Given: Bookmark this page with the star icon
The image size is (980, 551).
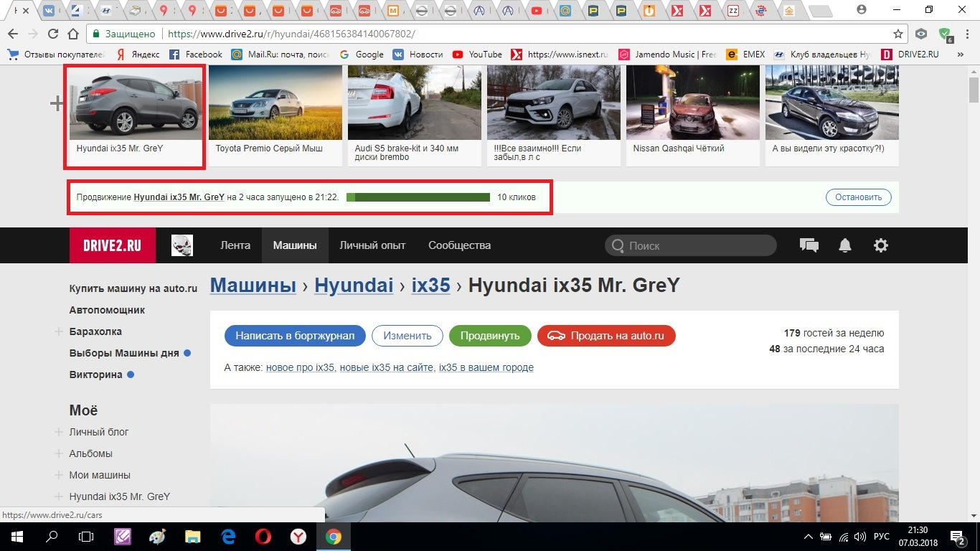Looking at the screenshot, I should click(897, 34).
